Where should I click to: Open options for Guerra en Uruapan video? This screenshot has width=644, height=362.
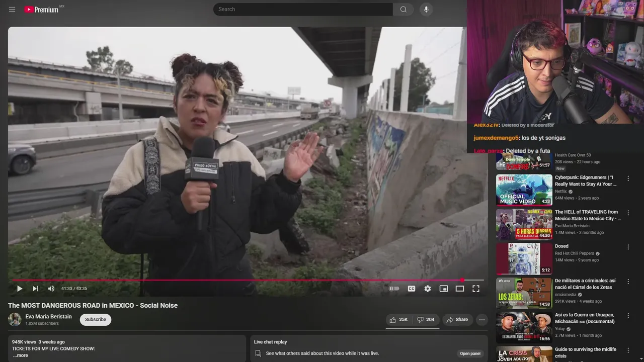tap(628, 316)
